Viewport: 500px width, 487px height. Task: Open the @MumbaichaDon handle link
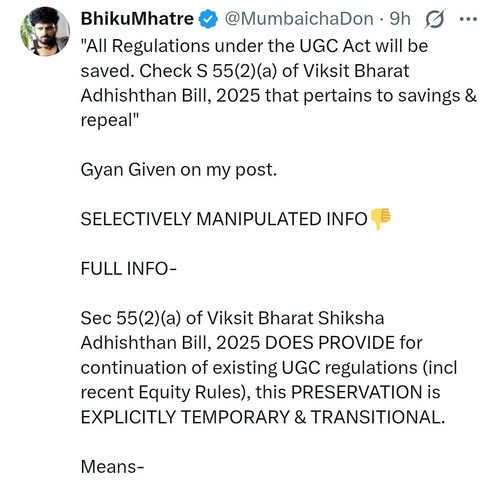tap(299, 19)
